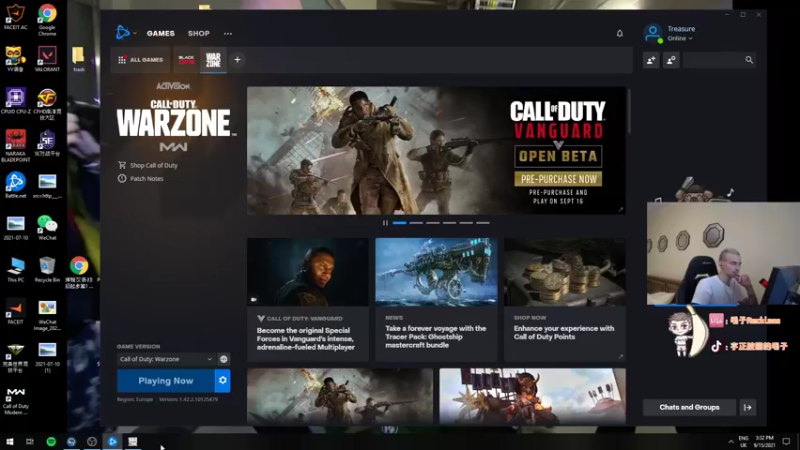Open Spotify from the taskbar
This screenshot has height=450, width=800.
click(x=51, y=441)
